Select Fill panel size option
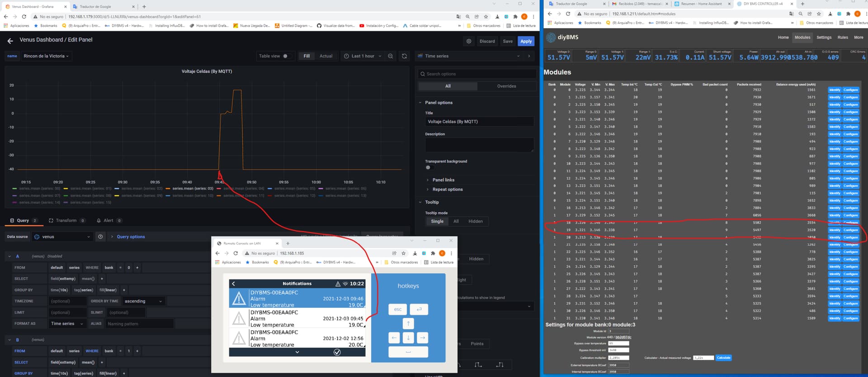The height and width of the screenshot is (377, 868). pyautogui.click(x=307, y=56)
